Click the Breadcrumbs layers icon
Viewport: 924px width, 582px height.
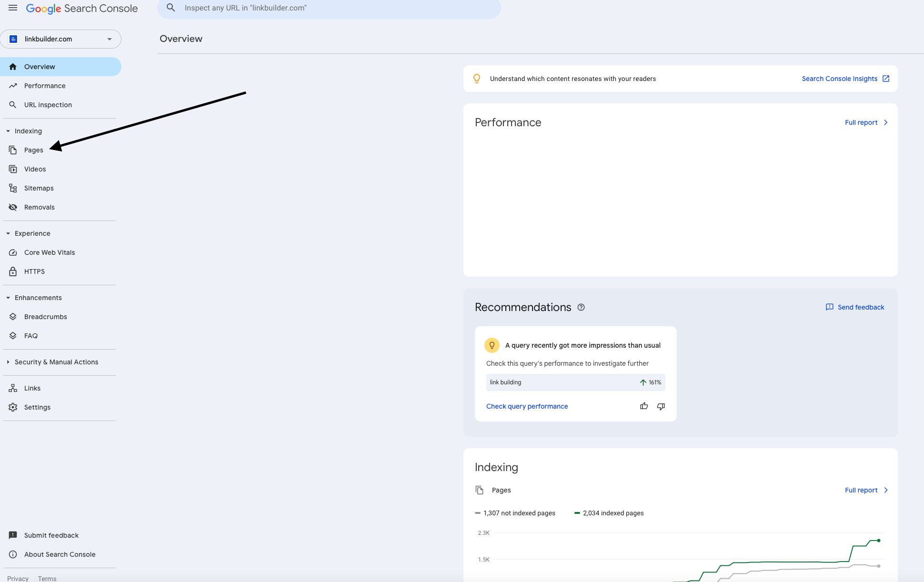coord(13,317)
